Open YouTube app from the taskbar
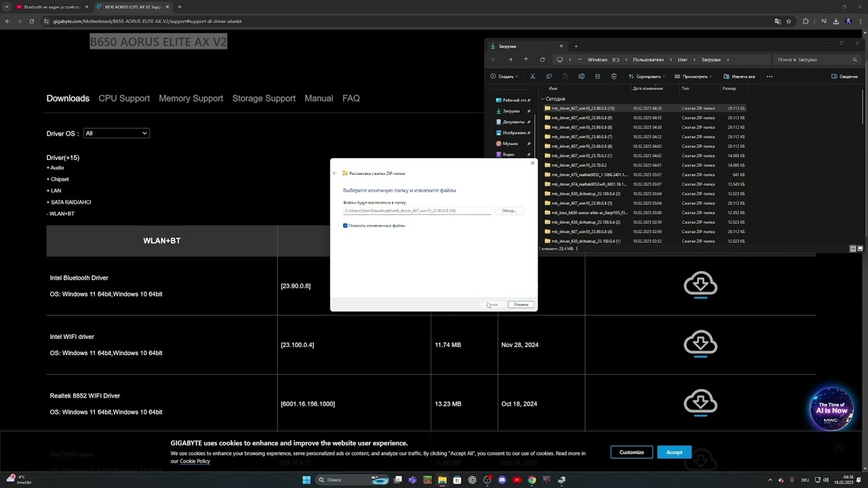 517,480
